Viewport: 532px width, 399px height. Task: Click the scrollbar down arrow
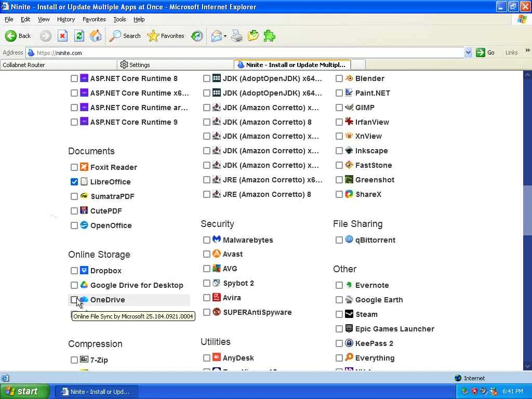pyautogui.click(x=527, y=366)
